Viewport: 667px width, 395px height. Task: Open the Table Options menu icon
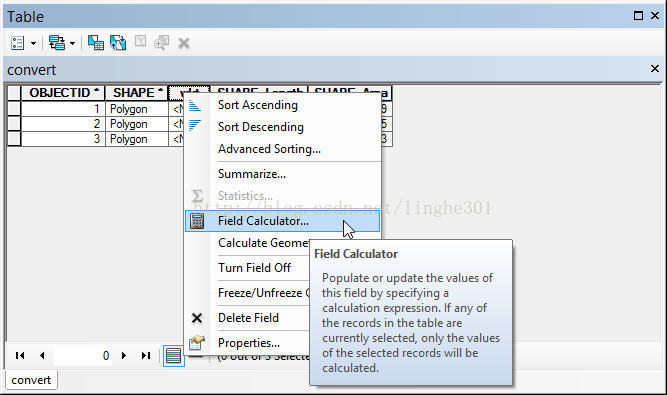[x=17, y=43]
